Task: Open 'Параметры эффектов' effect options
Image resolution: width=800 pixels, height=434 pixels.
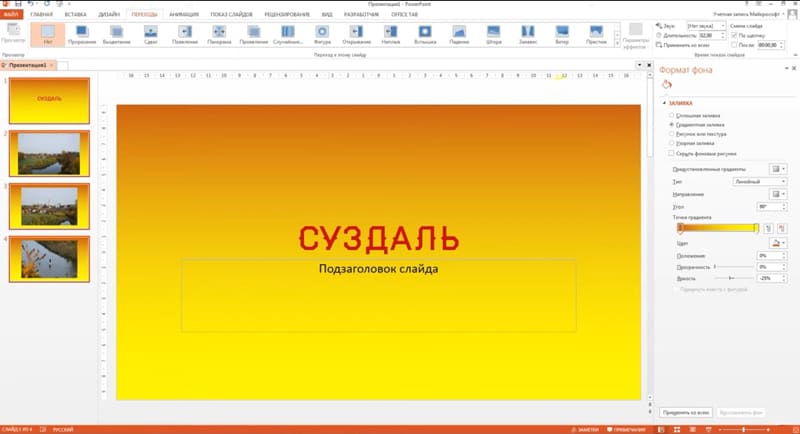Action: 635,36
